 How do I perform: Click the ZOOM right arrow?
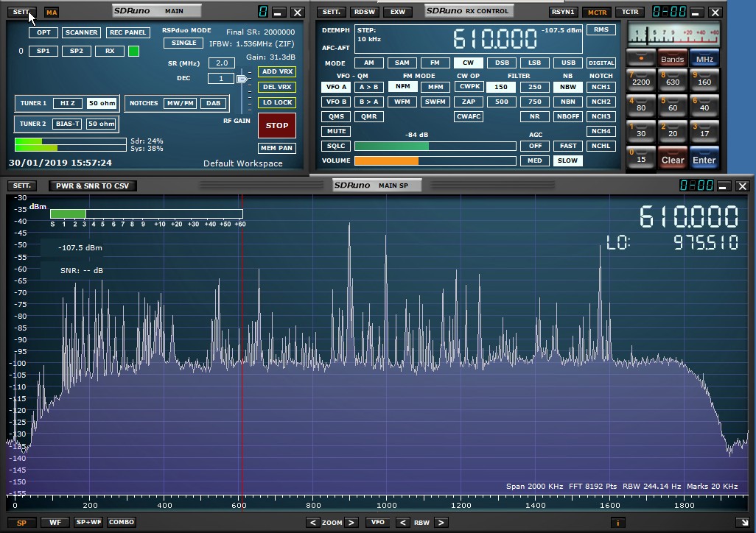(351, 523)
